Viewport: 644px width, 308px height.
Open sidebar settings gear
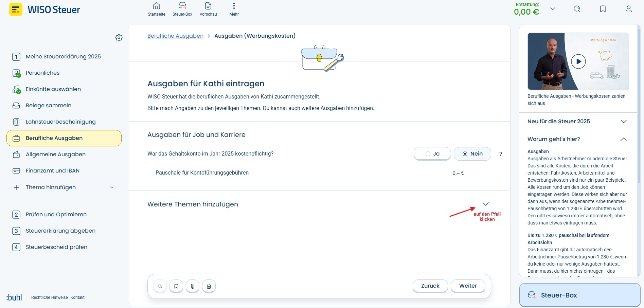pos(119,38)
